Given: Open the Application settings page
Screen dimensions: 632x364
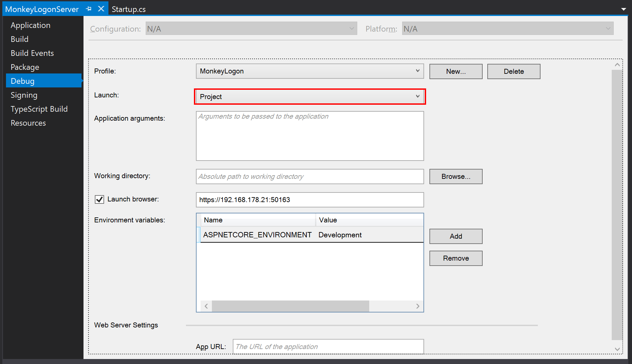Looking at the screenshot, I should coord(31,25).
